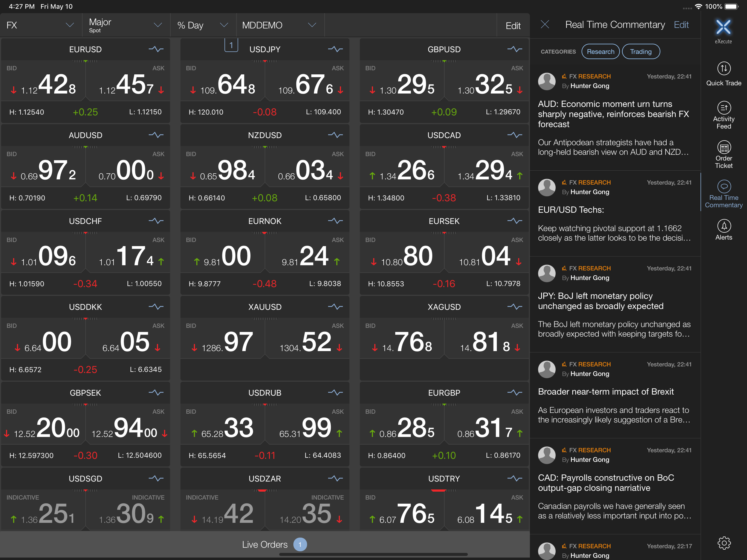Select Real Time Commentary in sidebar
This screenshot has height=560, width=747.
(x=723, y=194)
